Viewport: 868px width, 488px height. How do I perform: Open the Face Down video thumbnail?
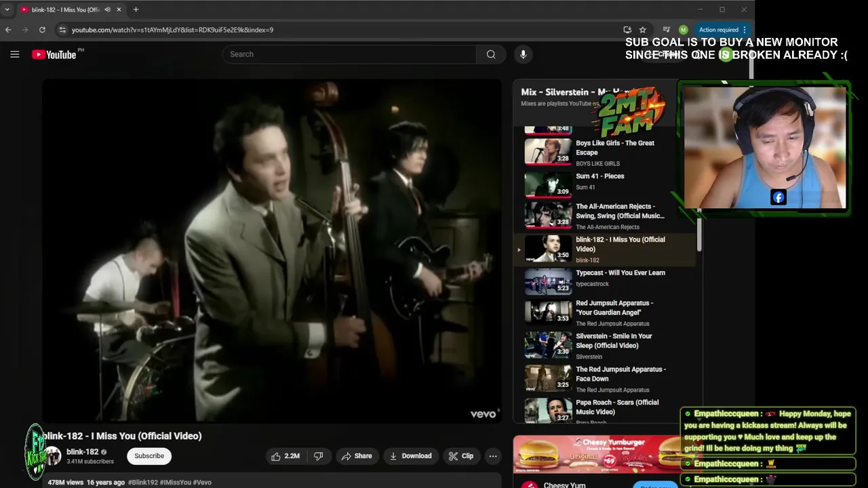[x=548, y=378]
